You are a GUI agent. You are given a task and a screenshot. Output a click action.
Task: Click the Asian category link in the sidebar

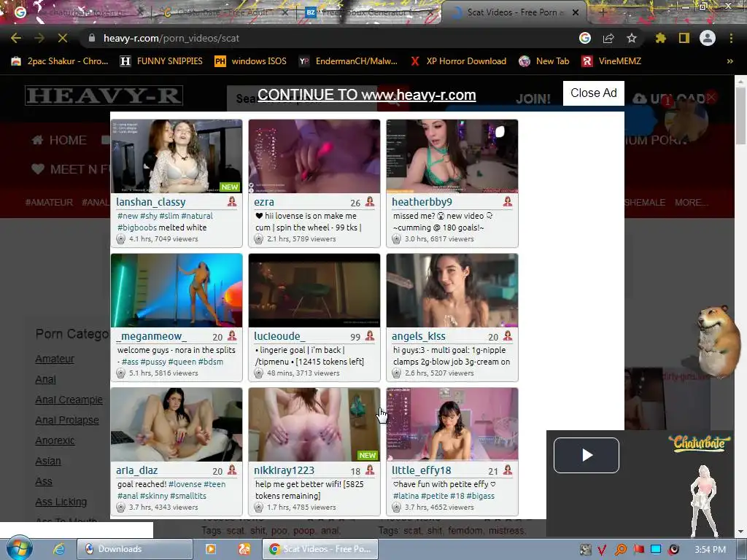point(48,461)
